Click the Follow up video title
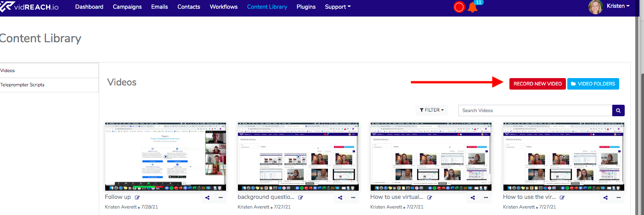 [118, 197]
